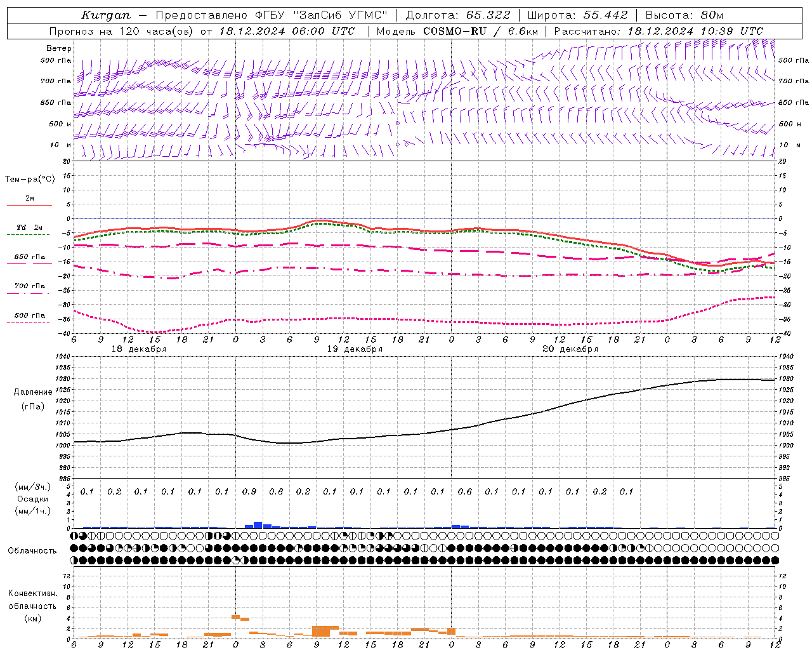This screenshot has height=650, width=812.
Task: Select the Широта: 55.442 header field
Action: click(x=578, y=15)
